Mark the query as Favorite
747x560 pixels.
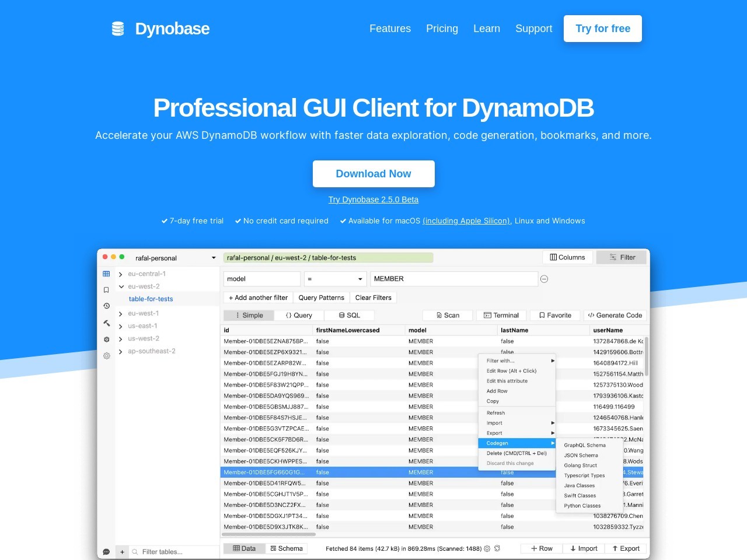click(555, 315)
